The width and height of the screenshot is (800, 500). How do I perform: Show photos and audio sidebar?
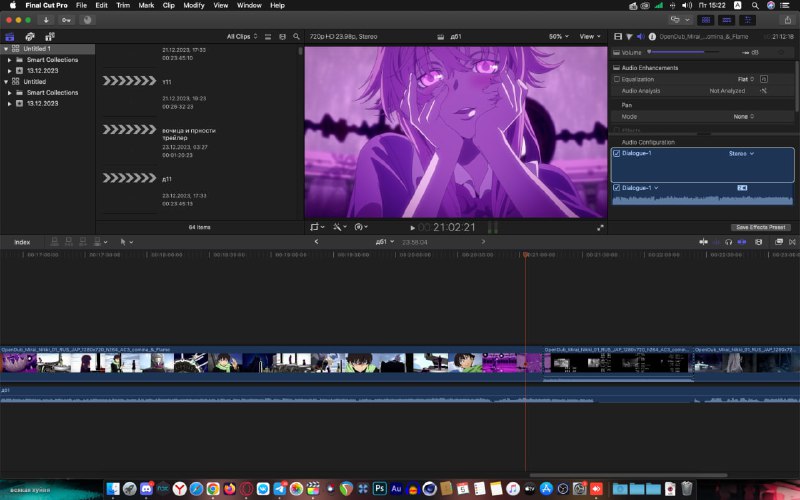[x=30, y=37]
